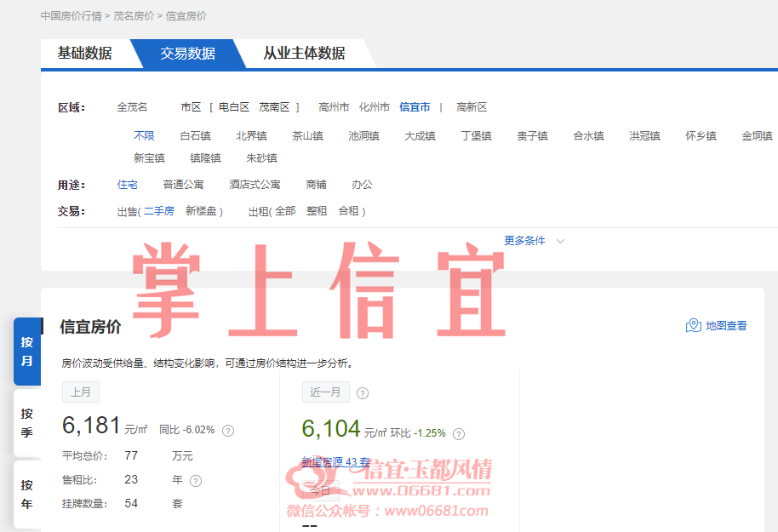The width and height of the screenshot is (778, 532).
Task: Expand 更多条件 chevron
Action: (560, 241)
